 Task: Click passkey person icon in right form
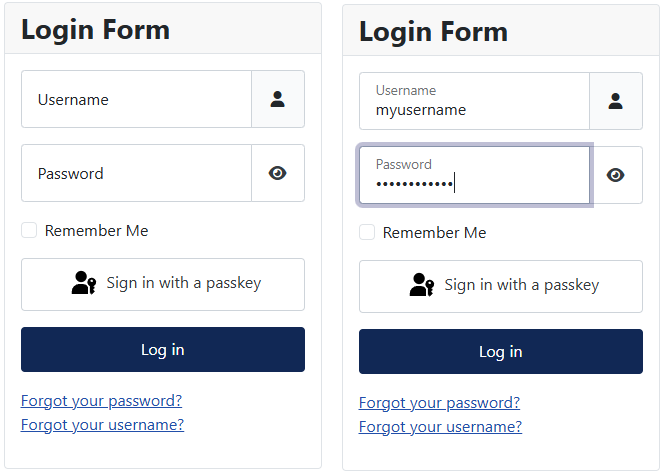click(422, 285)
